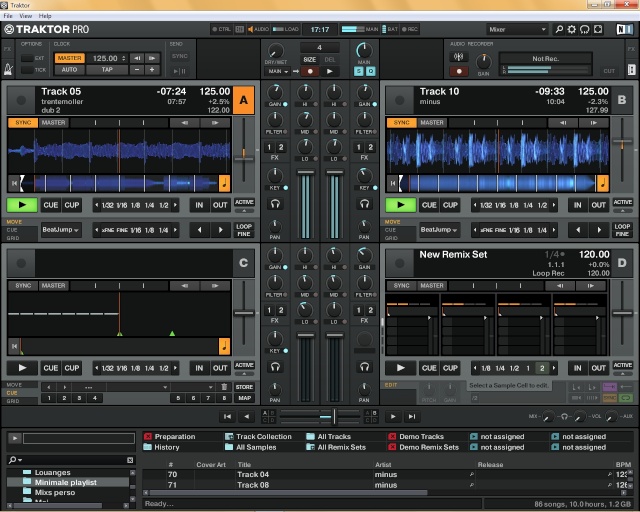Click the TAP tempo button

(107, 69)
